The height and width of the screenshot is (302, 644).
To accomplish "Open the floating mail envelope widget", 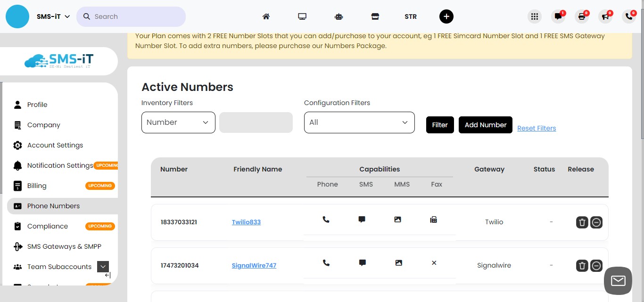I will [x=618, y=281].
